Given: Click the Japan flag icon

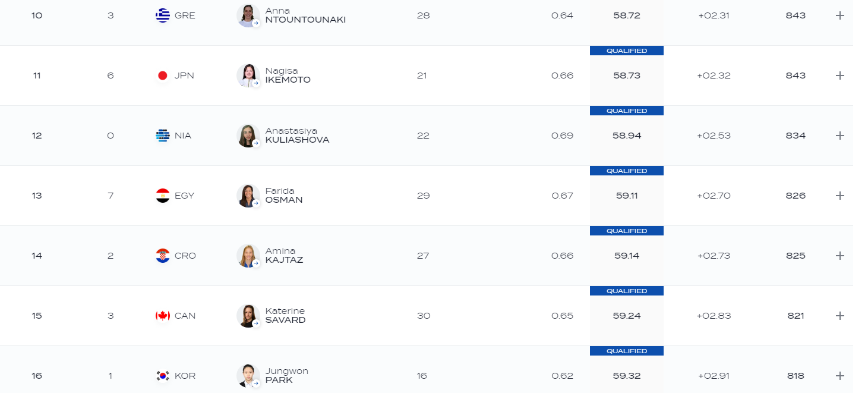Looking at the screenshot, I should coord(162,76).
